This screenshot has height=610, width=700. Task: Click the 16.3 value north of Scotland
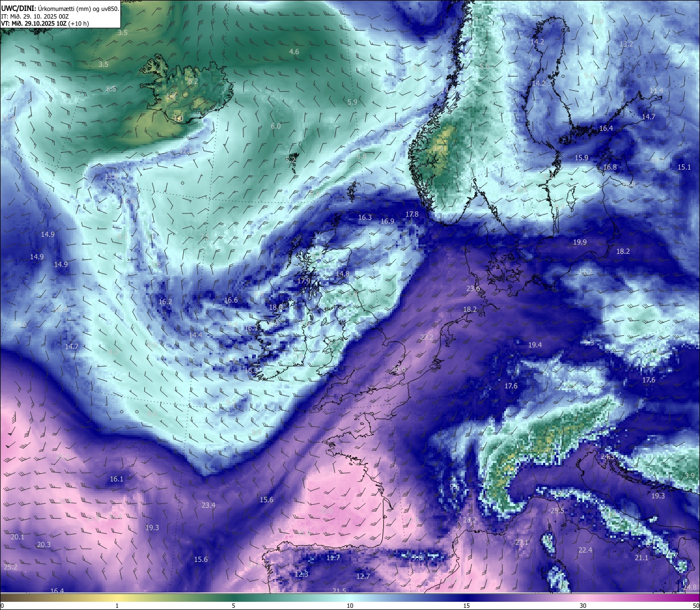(365, 218)
